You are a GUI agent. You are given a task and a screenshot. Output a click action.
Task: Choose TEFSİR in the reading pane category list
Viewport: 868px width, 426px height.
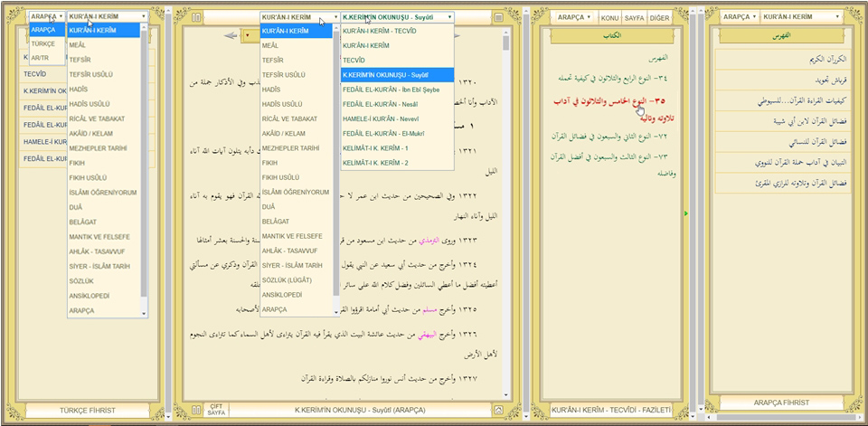point(296,60)
